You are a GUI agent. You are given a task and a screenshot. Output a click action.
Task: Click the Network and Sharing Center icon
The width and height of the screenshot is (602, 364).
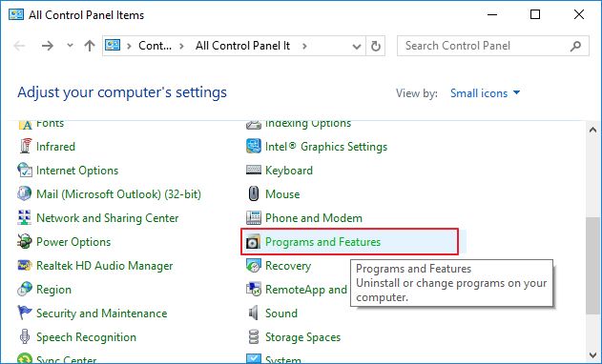click(25, 217)
